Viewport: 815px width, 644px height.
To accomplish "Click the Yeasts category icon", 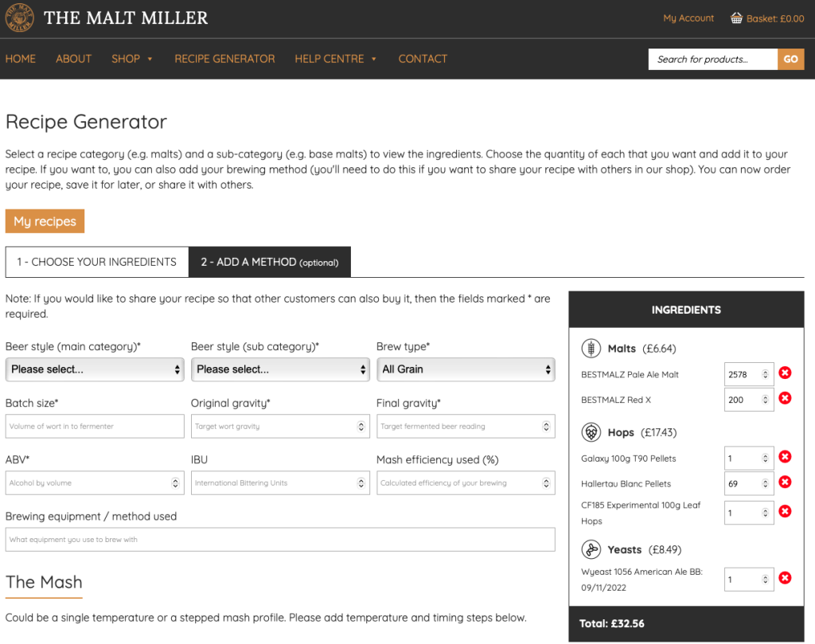I will (x=591, y=549).
